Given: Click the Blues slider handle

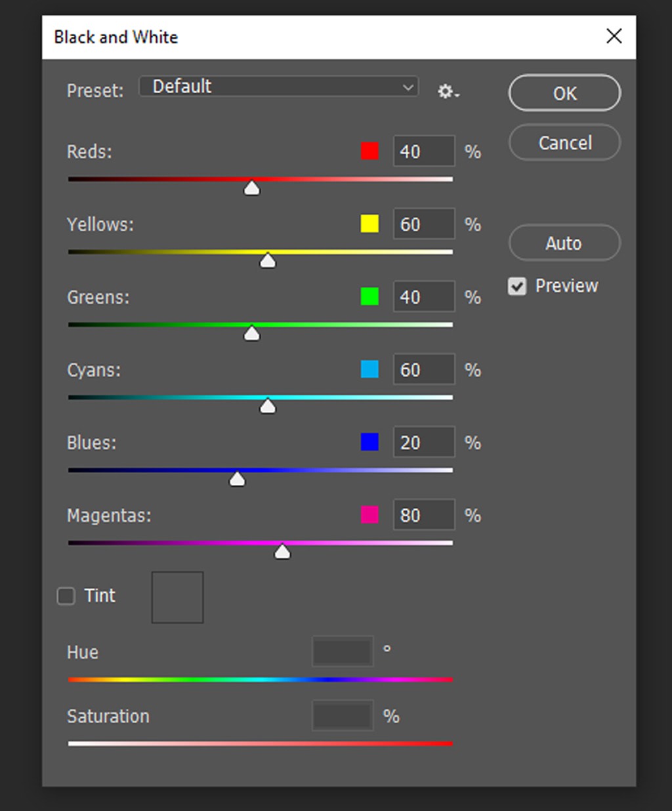Looking at the screenshot, I should (x=237, y=480).
